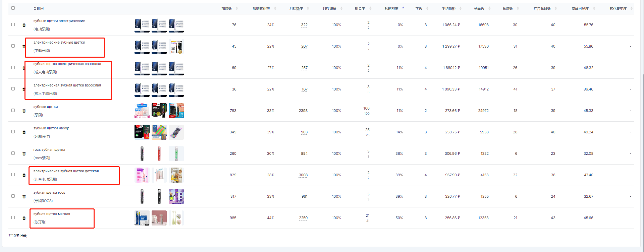This screenshot has height=252, width=644.
Task: Check the электрические зубные щетки row checkbox
Action: click(x=13, y=46)
